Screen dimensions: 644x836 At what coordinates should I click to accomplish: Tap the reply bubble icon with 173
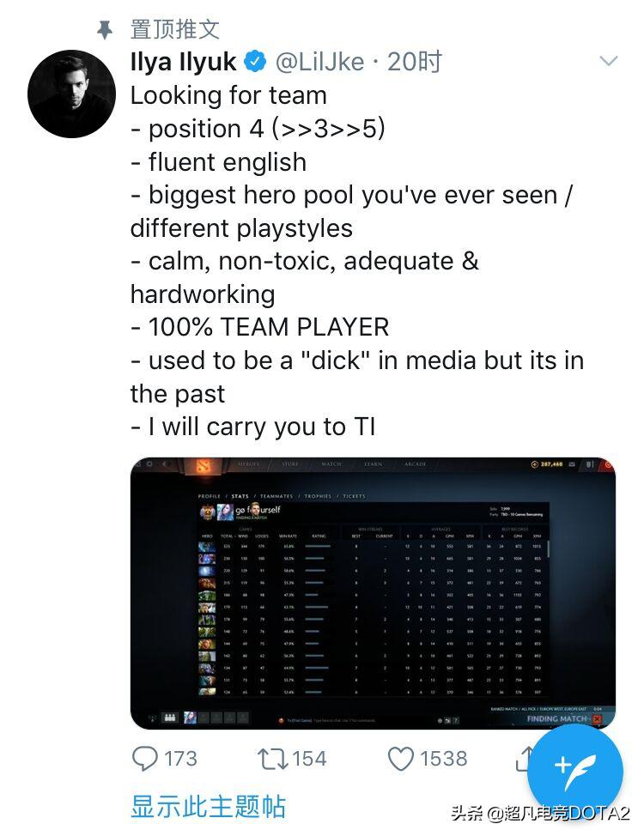point(144,759)
